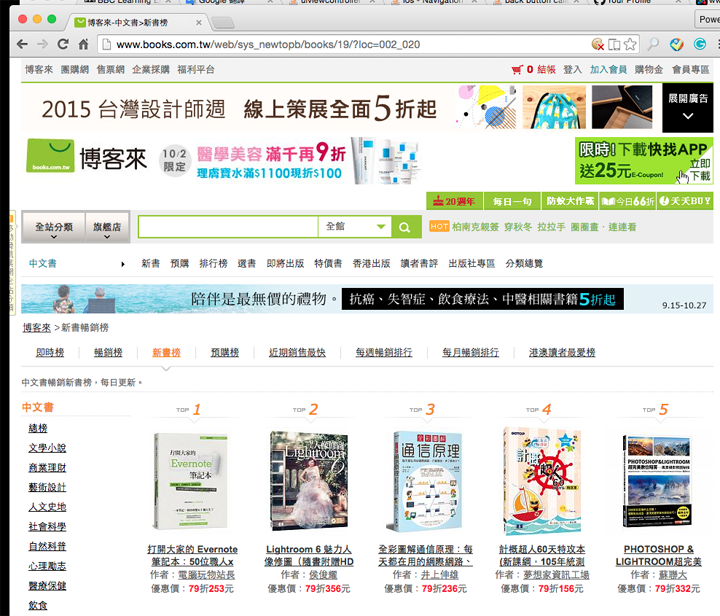This screenshot has height=616, width=720.
Task: Click 預購 in the navigation menu
Action: tap(180, 263)
